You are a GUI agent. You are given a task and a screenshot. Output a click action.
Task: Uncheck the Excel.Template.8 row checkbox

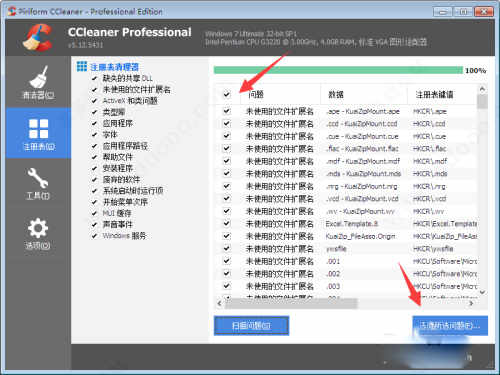click(x=227, y=223)
